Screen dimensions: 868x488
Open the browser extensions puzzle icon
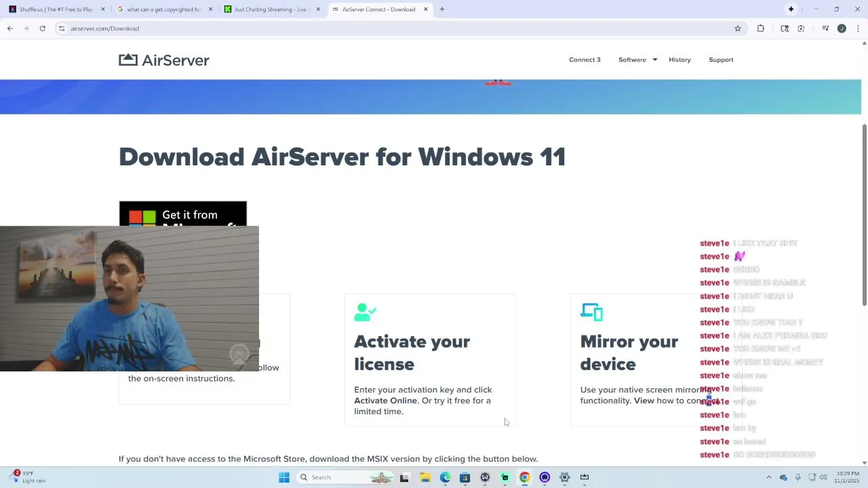760,28
